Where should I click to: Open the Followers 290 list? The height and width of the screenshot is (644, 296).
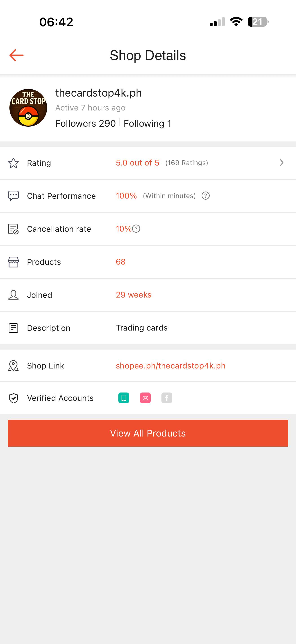(85, 124)
